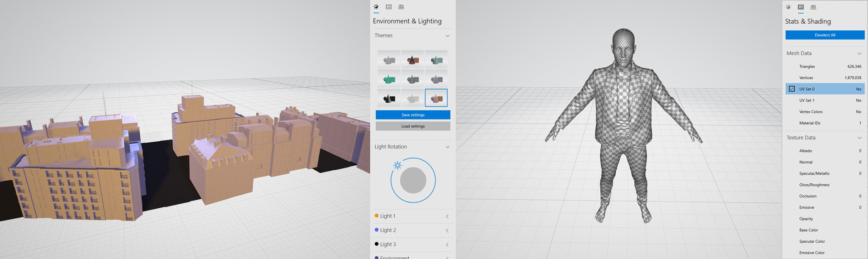Screen dimensions: 868x259
Task: Select the bright green theme thumbnail
Action: pyautogui.click(x=389, y=79)
